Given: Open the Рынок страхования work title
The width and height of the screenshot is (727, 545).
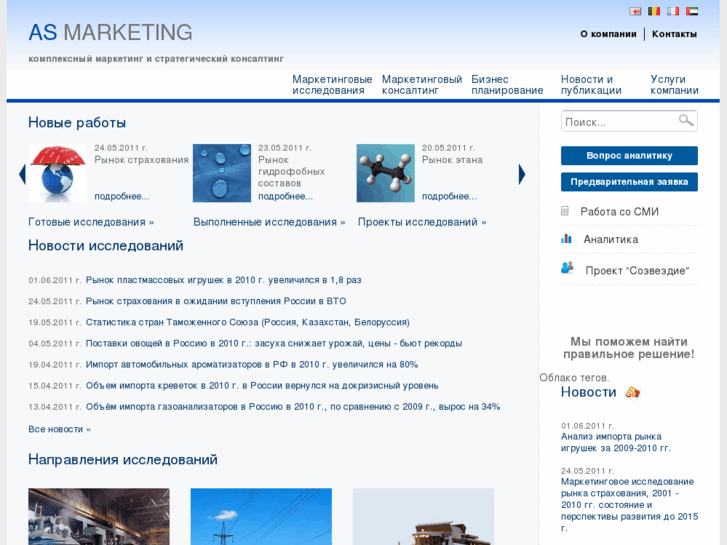Looking at the screenshot, I should tap(141, 160).
